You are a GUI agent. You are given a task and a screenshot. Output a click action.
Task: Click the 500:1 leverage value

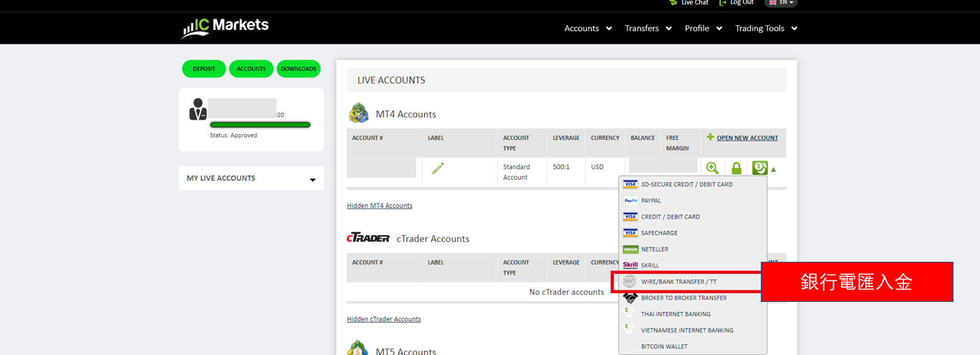[561, 167]
